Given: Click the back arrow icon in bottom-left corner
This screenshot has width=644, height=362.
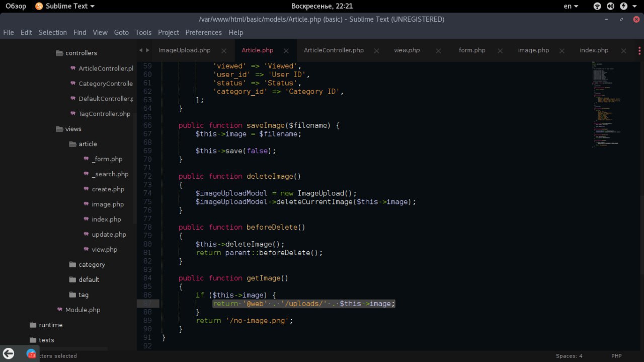Looking at the screenshot, I should [9, 354].
